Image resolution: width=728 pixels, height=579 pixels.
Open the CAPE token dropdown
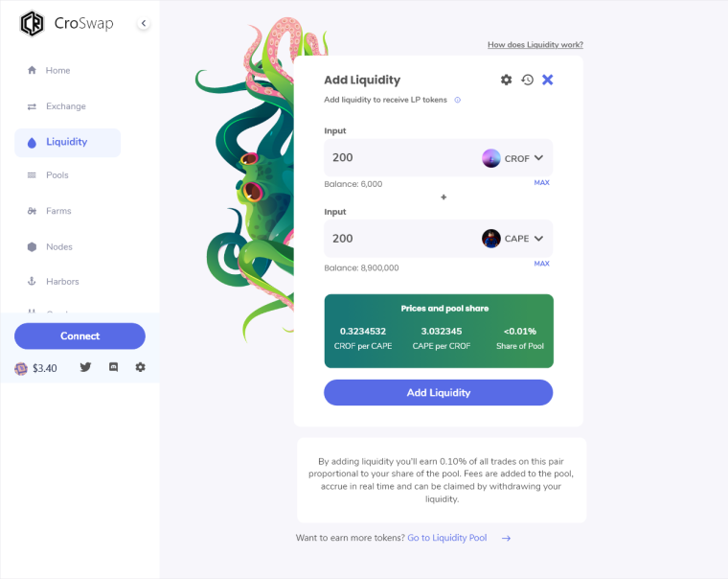click(x=513, y=239)
